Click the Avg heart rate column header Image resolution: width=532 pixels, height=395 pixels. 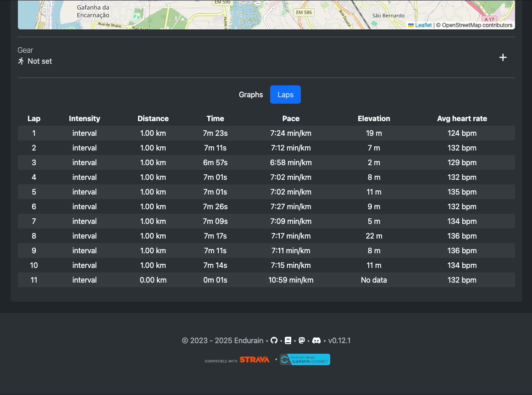pyautogui.click(x=462, y=118)
